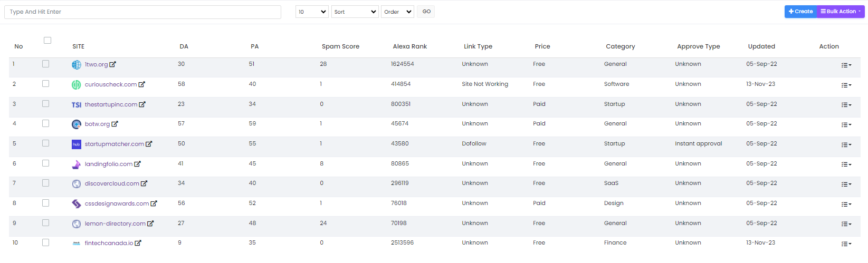Viewport: 868px width, 263px height.
Task: Click the SITE column header
Action: pyautogui.click(x=79, y=46)
